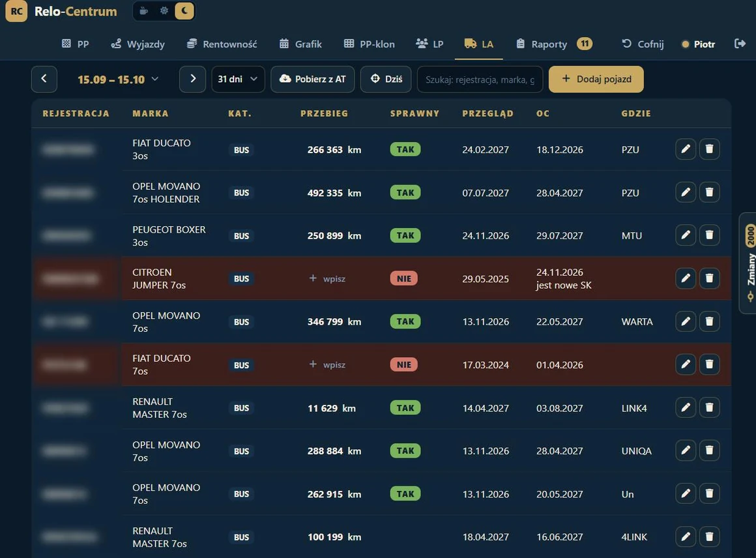Click wpisz mileage for CITROEN JUMPER 7os

327,279
